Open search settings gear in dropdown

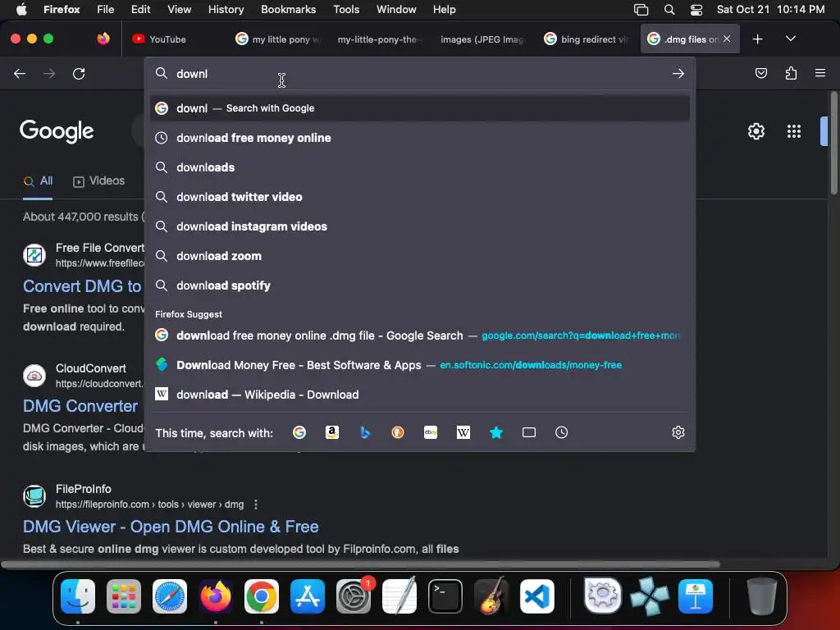[x=678, y=432]
